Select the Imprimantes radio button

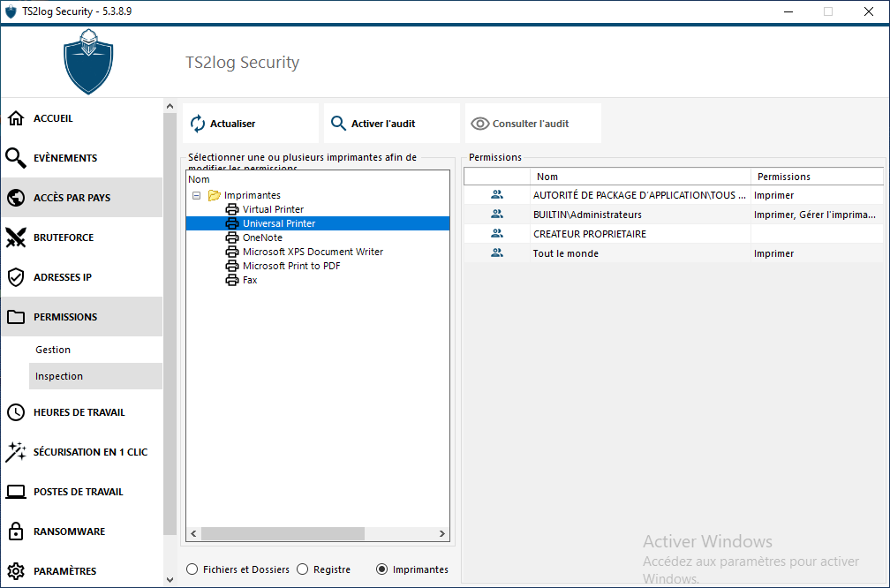tap(382, 569)
